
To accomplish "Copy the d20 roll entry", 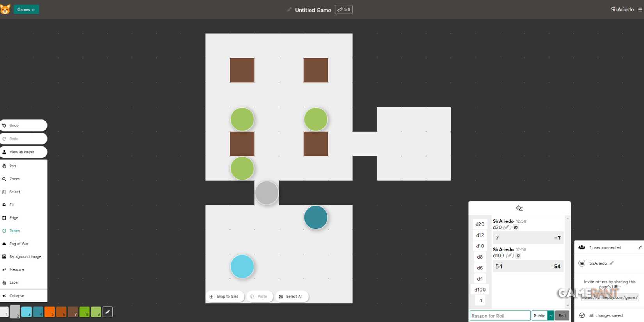I will (x=516, y=227).
